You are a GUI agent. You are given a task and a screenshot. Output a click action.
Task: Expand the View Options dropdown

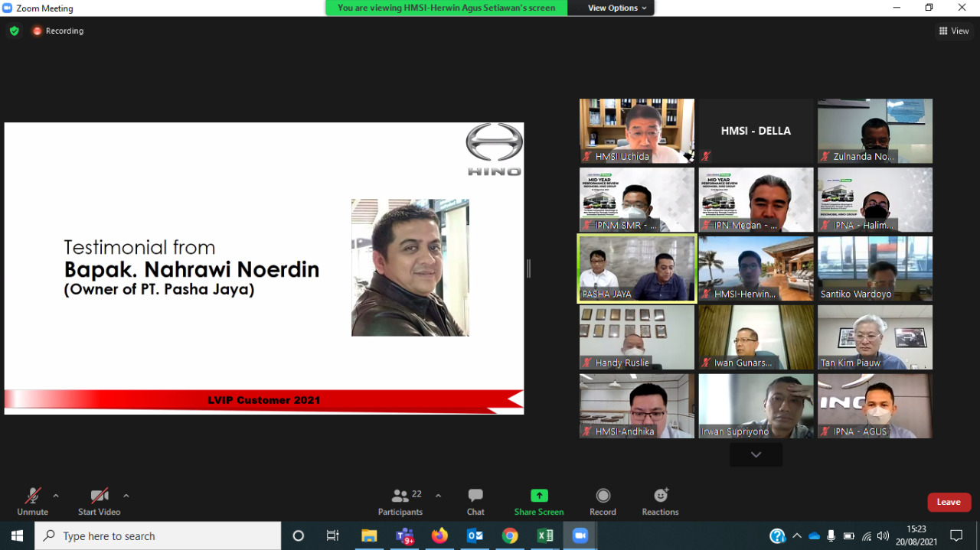tap(617, 8)
